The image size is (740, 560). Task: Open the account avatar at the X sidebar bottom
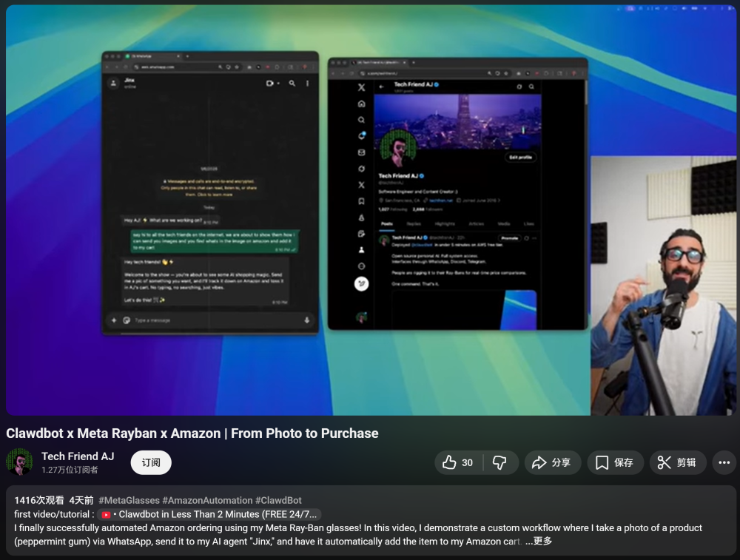[x=362, y=317]
